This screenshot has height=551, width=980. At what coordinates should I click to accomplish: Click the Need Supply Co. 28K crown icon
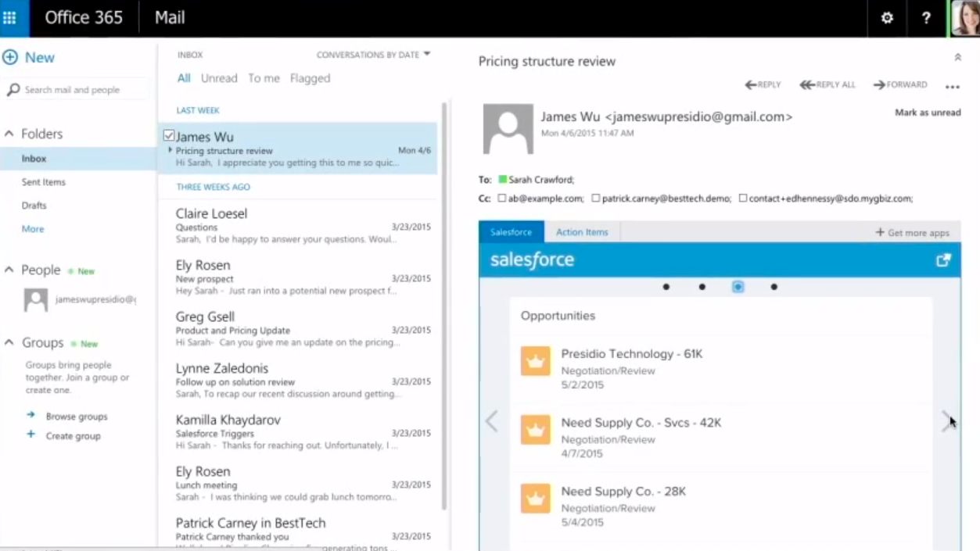pos(536,499)
